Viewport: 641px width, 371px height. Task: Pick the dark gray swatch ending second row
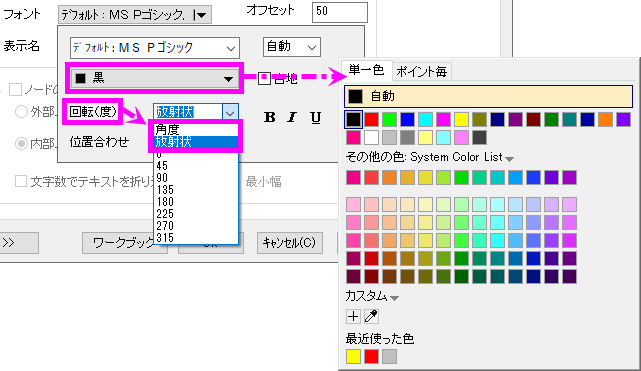[479, 137]
